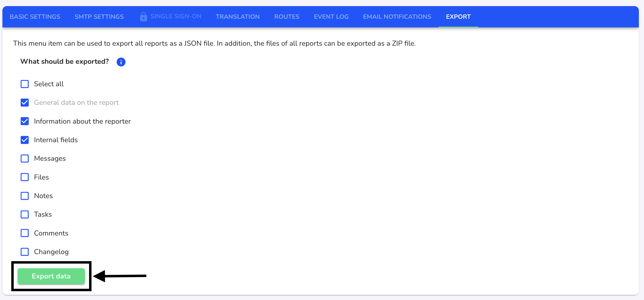Check the Tasks option
This screenshot has height=300, width=644.
24,214
